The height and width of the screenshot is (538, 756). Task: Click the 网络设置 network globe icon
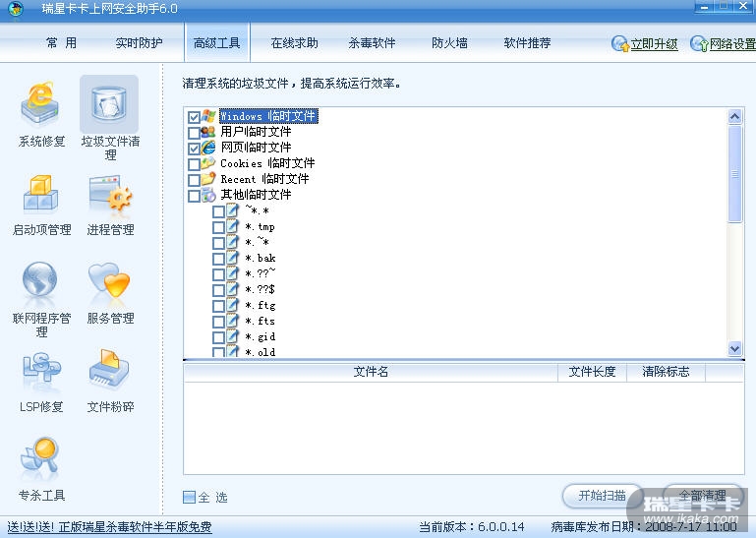[x=699, y=44]
